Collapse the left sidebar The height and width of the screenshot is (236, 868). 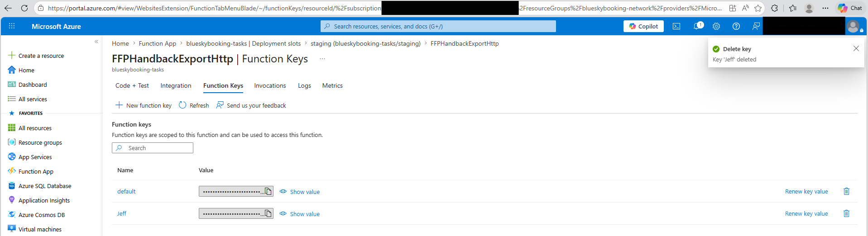tap(96, 42)
